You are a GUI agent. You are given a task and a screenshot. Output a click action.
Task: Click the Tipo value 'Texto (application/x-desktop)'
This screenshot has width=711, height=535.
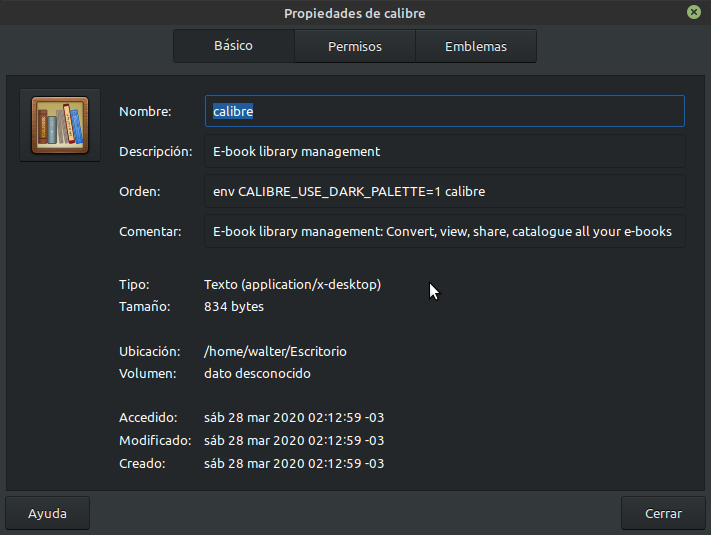coord(292,285)
